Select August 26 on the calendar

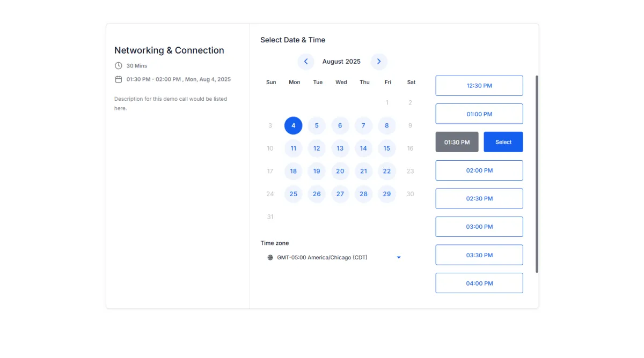(317, 194)
